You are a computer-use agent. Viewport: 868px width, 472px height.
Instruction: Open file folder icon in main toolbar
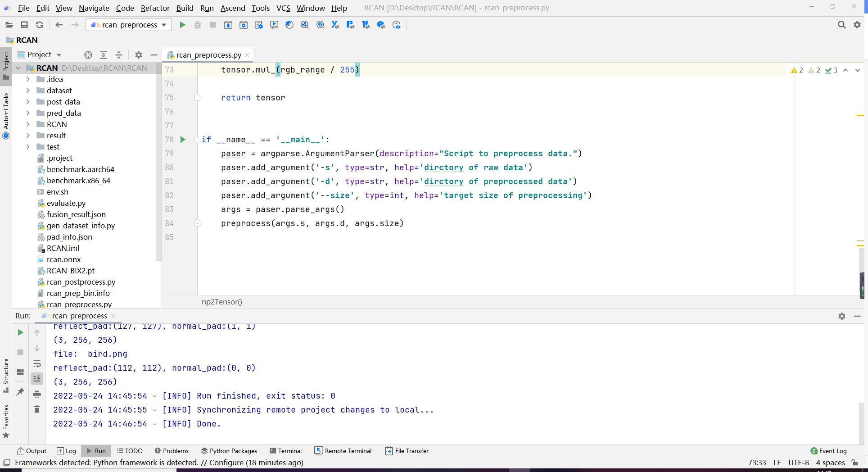(x=9, y=25)
